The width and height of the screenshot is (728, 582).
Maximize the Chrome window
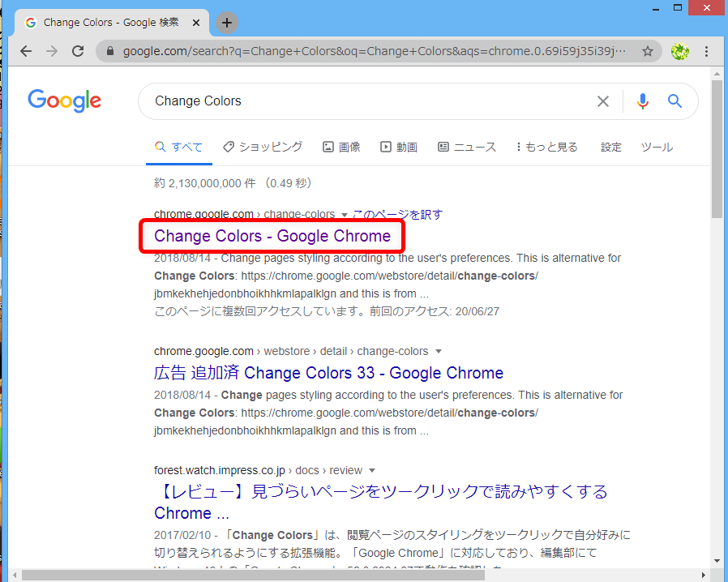[x=678, y=8]
